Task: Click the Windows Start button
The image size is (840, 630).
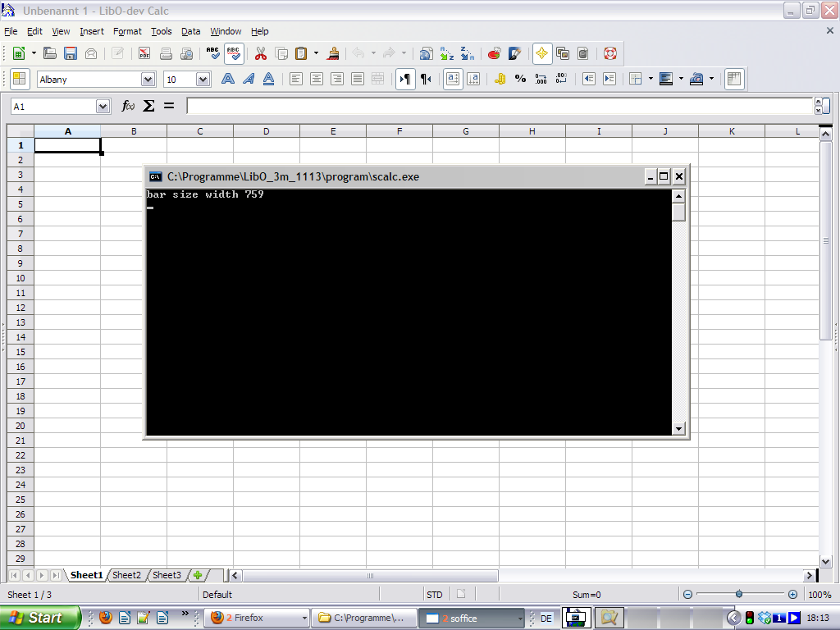Action: 39,618
